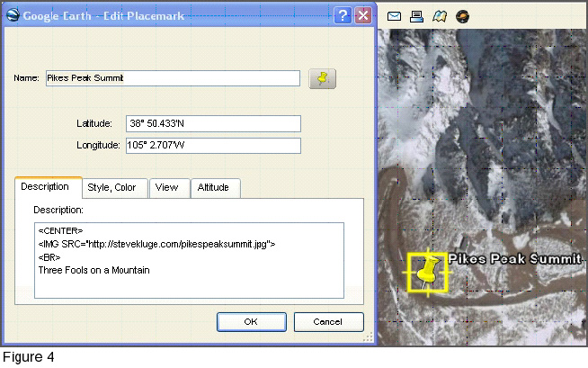The width and height of the screenshot is (588, 368).
Task: Click the Print toolbar icon
Action: click(x=416, y=15)
